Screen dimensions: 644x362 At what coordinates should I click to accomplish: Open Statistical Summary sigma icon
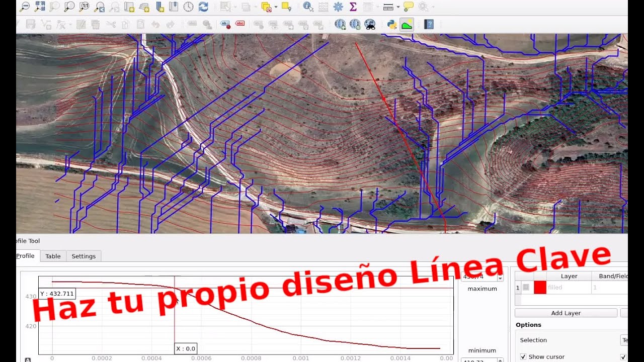point(353,7)
